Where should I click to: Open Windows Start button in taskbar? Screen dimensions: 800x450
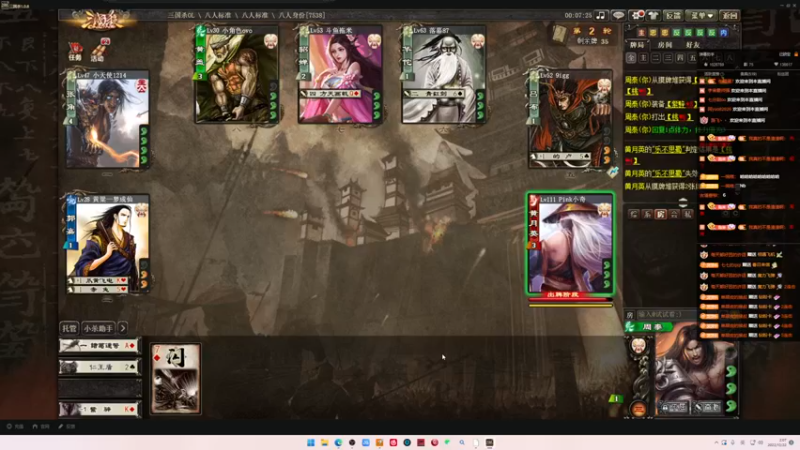311,442
